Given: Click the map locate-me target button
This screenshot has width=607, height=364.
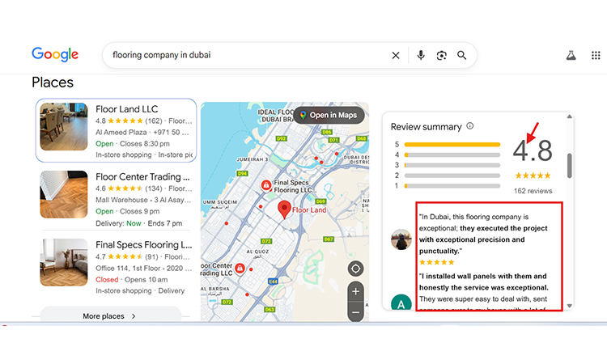Looking at the screenshot, I should tap(355, 269).
